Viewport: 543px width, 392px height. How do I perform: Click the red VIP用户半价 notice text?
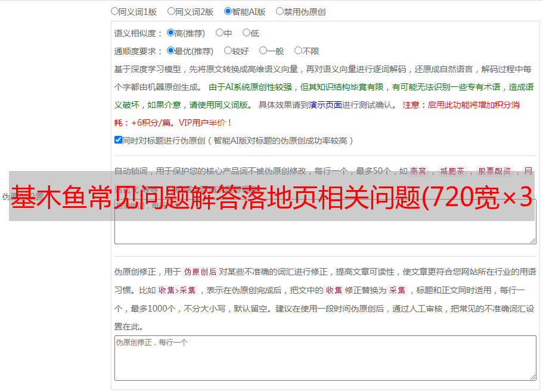(205, 123)
